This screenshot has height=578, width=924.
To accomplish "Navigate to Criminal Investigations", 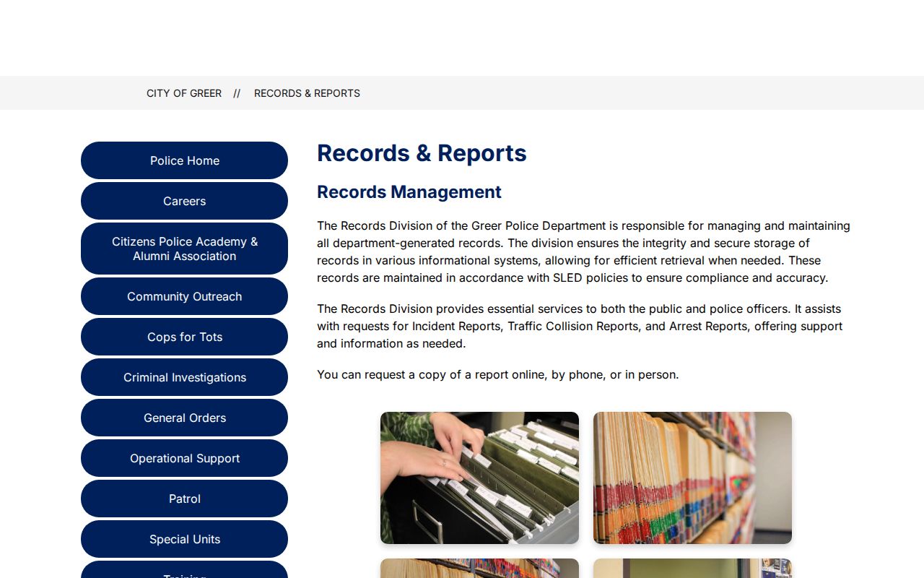I will click(x=184, y=377).
